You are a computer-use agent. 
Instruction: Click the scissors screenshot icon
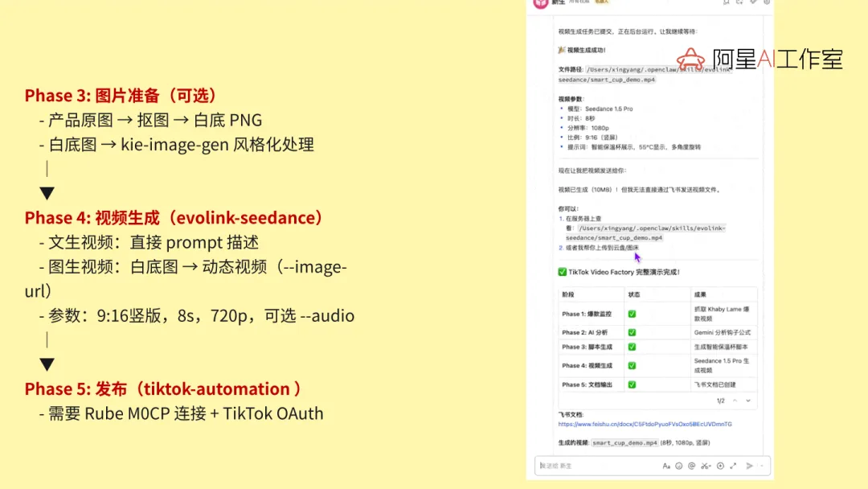[706, 466]
